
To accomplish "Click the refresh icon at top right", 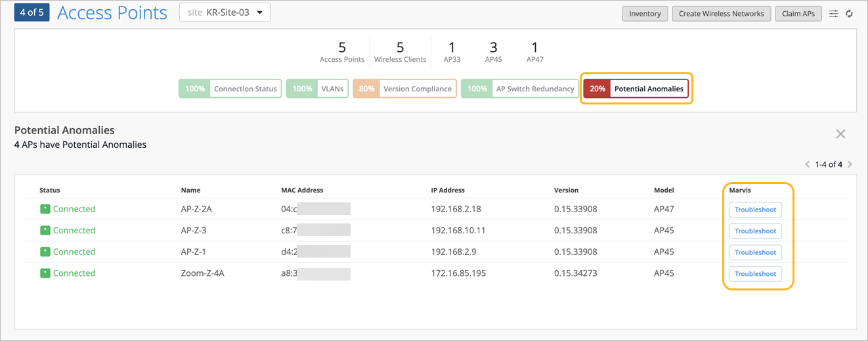I will [849, 14].
